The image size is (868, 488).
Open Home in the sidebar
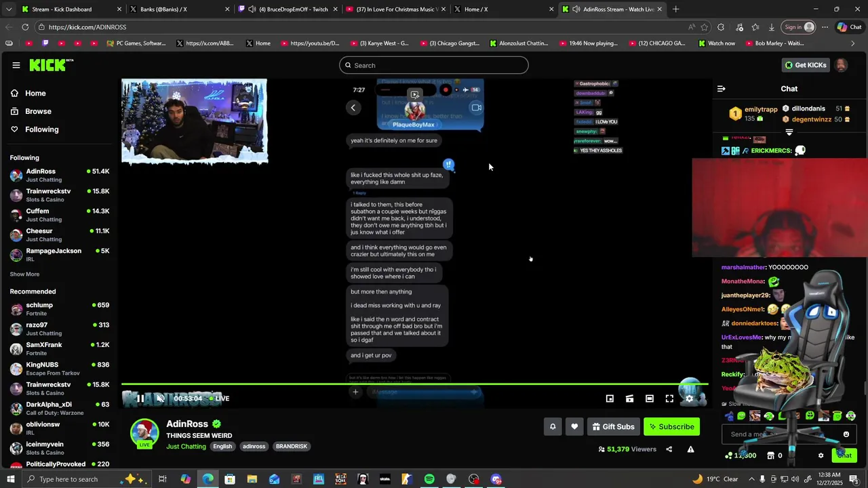pos(35,93)
